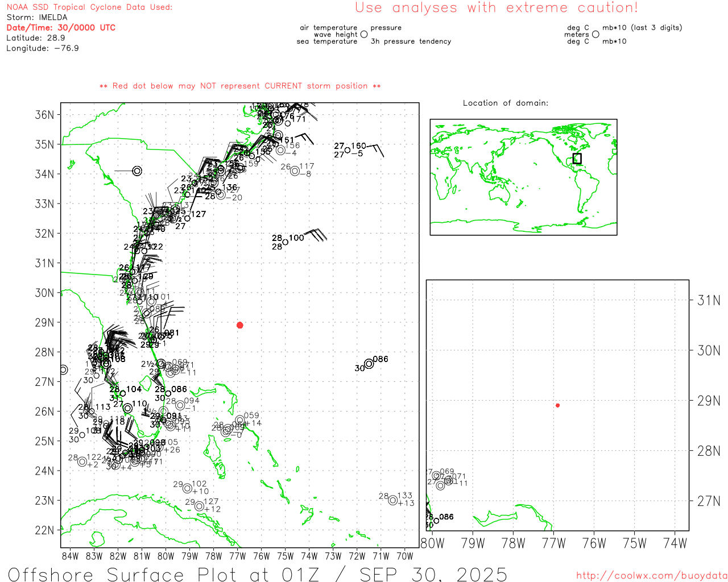Click the red Date/Time 30/0000 UTC text
The width and height of the screenshot is (728, 582).
click(x=61, y=28)
